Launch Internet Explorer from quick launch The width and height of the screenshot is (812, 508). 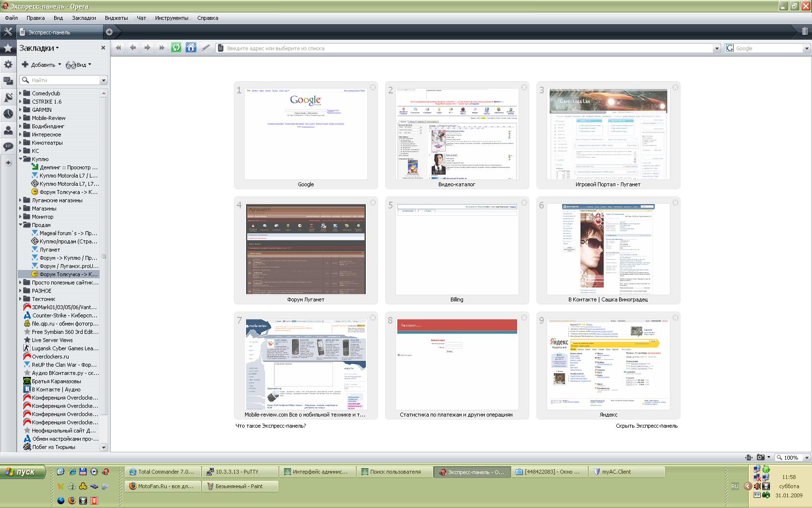tap(72, 472)
